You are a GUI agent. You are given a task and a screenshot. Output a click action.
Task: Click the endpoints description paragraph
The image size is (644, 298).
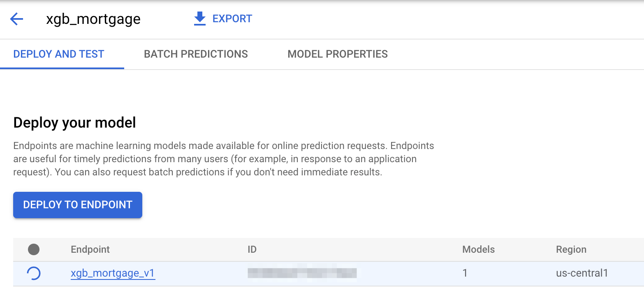click(223, 159)
